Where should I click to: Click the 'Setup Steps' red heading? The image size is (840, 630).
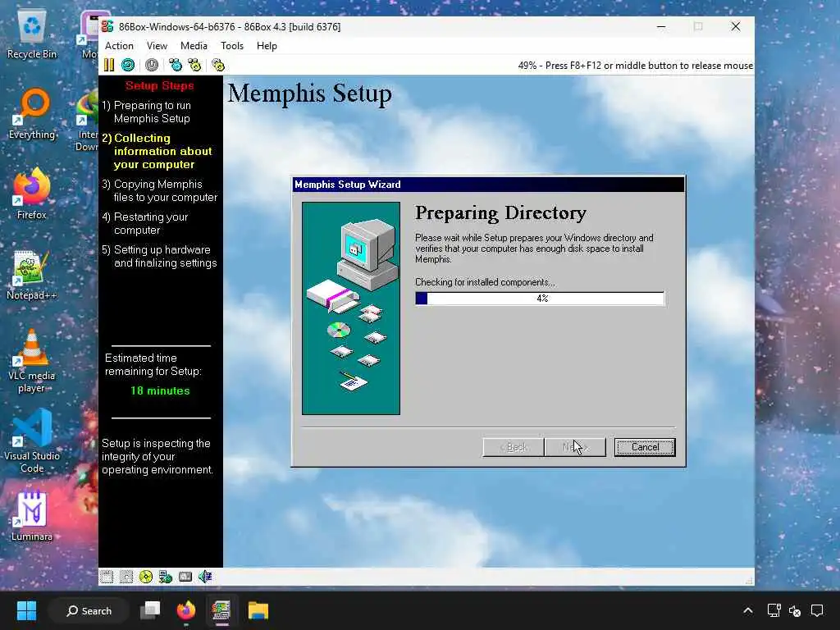click(160, 85)
